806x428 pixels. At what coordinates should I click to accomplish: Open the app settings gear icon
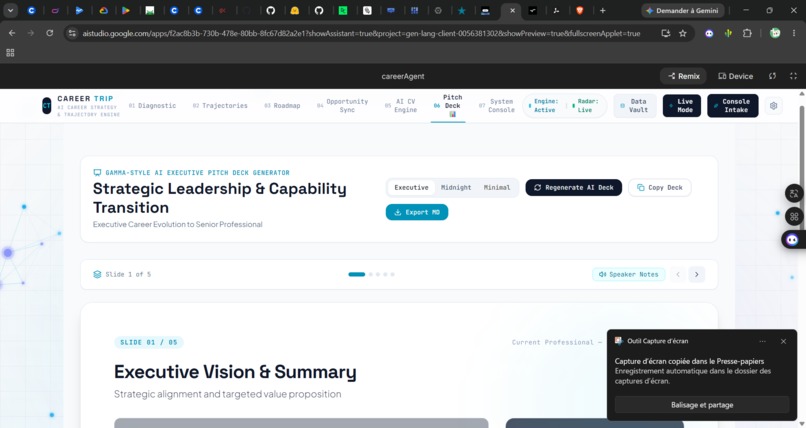(x=774, y=106)
